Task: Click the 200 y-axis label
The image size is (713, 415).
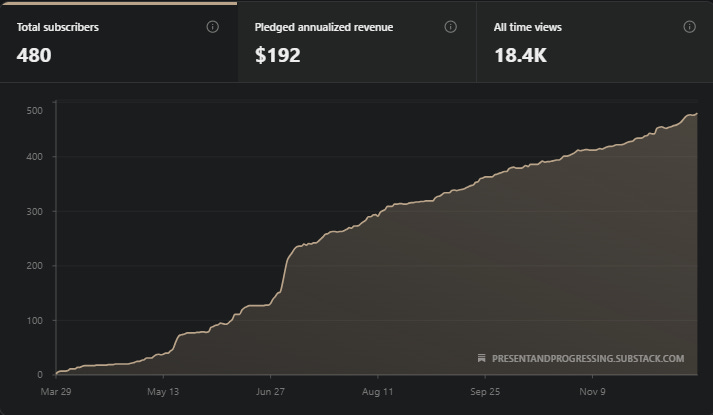Action: tap(35, 265)
